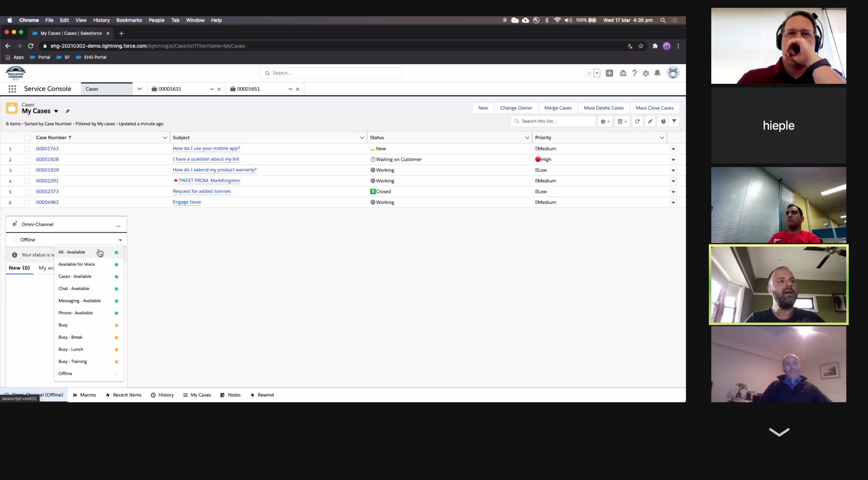Click the inline edit pencil icon

click(x=650, y=122)
